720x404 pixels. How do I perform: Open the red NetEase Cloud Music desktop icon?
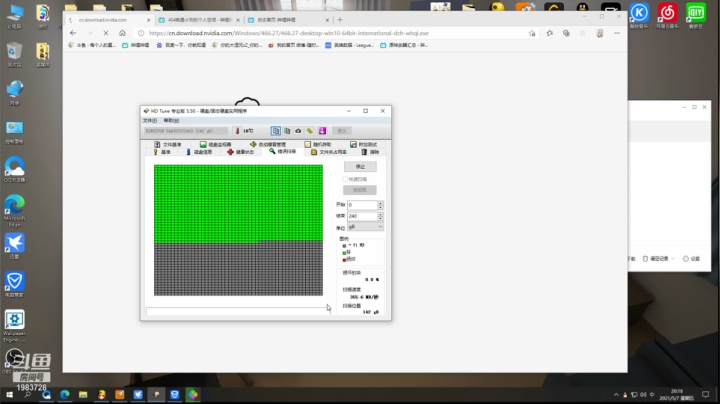click(668, 16)
